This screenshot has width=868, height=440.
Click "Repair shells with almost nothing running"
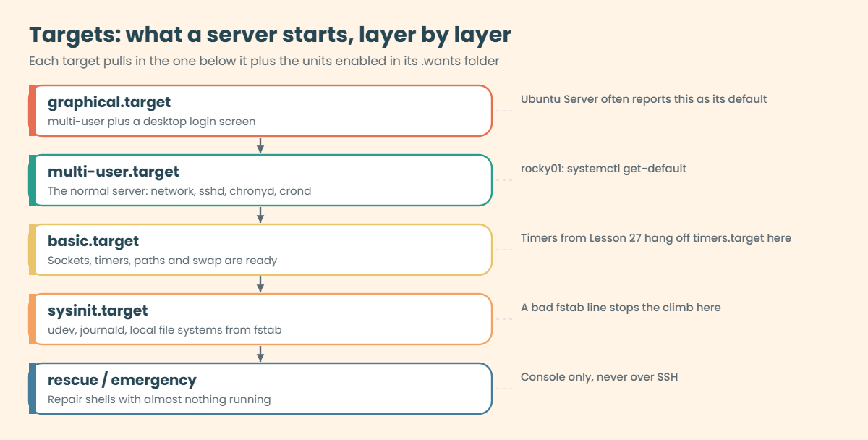coord(159,399)
